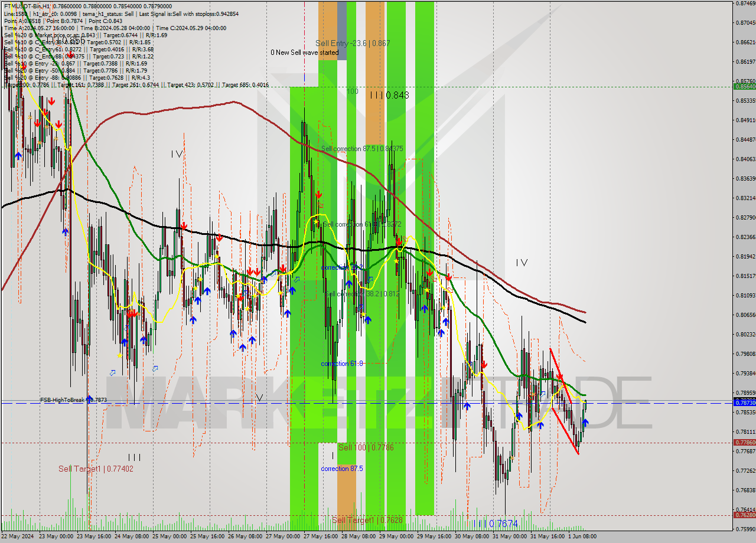756x543 pixels.
Task: Click the hollow blue arrow marker near 25 May
Action: click(x=156, y=367)
